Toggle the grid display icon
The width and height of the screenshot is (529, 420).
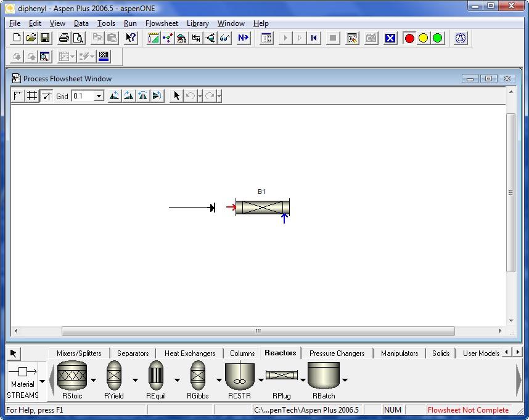click(x=32, y=95)
